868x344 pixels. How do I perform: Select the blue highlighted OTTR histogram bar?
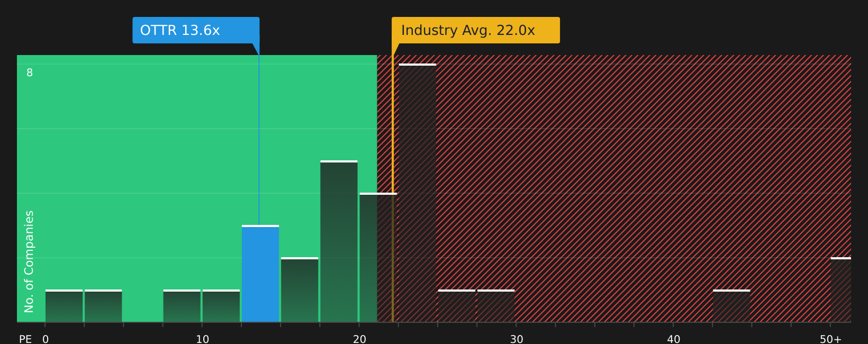tap(260, 274)
